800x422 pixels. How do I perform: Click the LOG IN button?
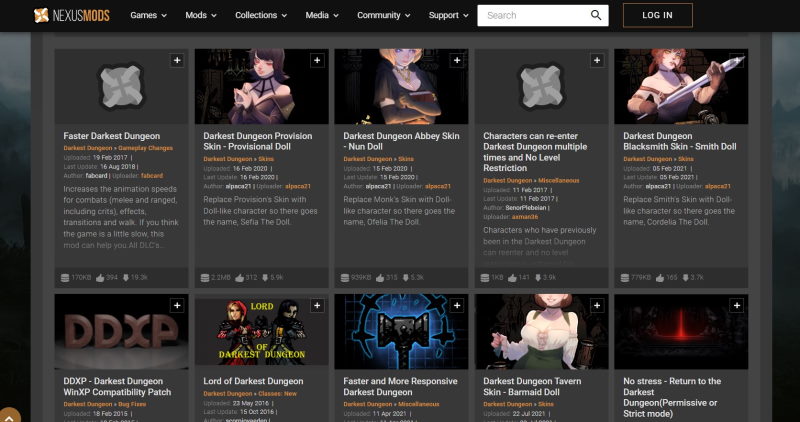pos(658,15)
